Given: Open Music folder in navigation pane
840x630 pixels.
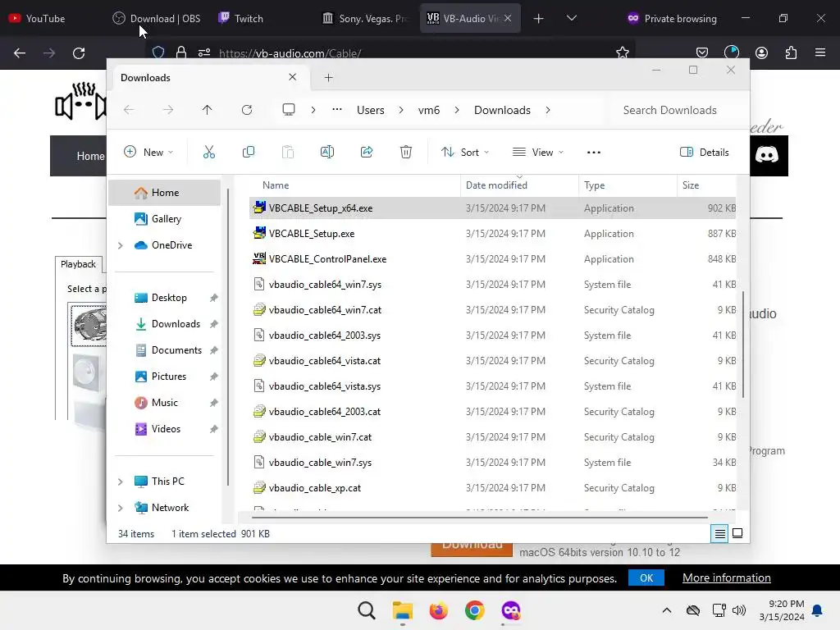Looking at the screenshot, I should [x=165, y=402].
